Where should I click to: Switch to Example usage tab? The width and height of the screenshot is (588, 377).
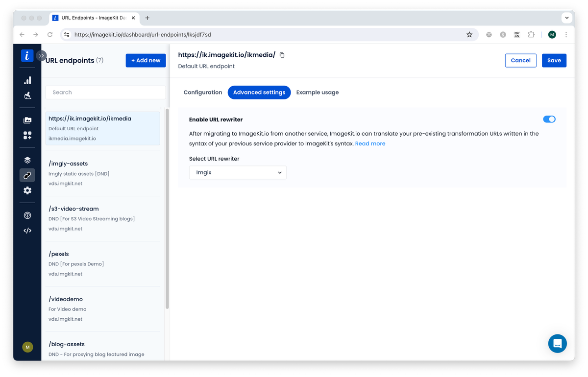[318, 92]
